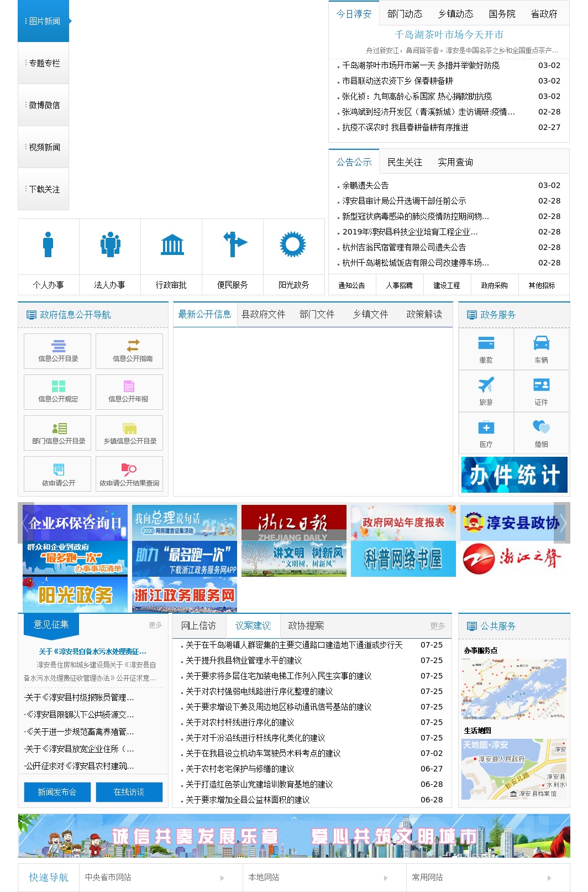Open the 个人办事 person icon
Screen dimensions: 588x892
48,244
